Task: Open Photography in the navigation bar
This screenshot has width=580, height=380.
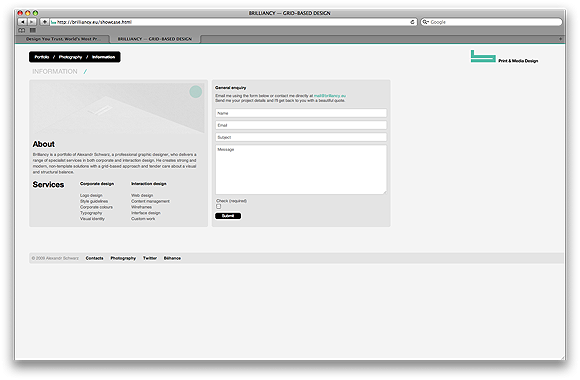Action: [x=70, y=57]
